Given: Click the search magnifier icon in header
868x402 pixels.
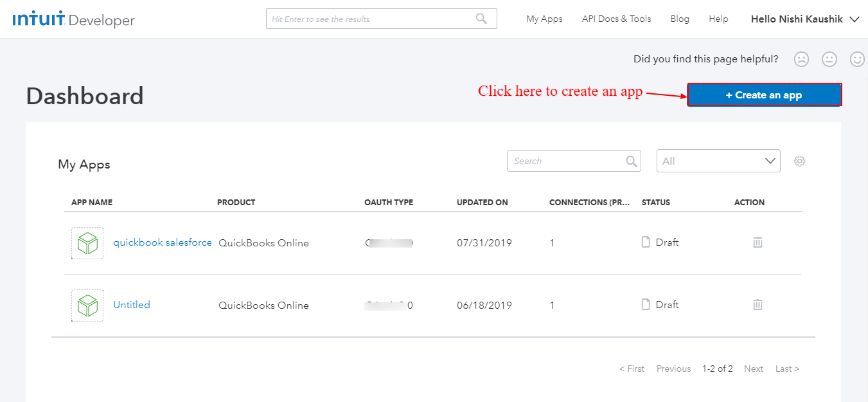Looking at the screenshot, I should click(481, 19).
